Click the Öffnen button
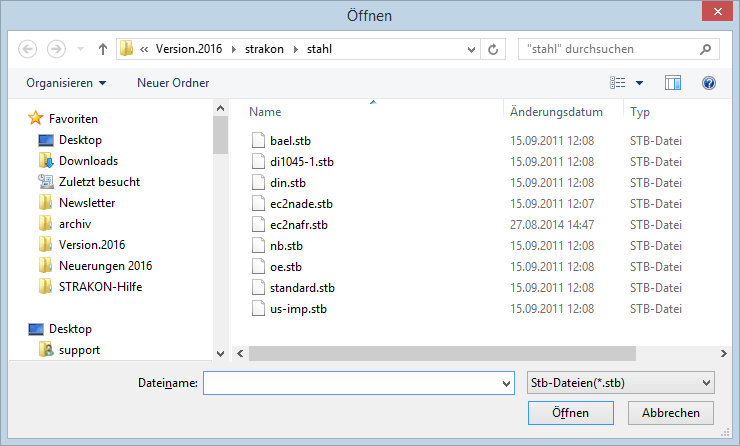Image resolution: width=740 pixels, height=446 pixels. pos(571,413)
